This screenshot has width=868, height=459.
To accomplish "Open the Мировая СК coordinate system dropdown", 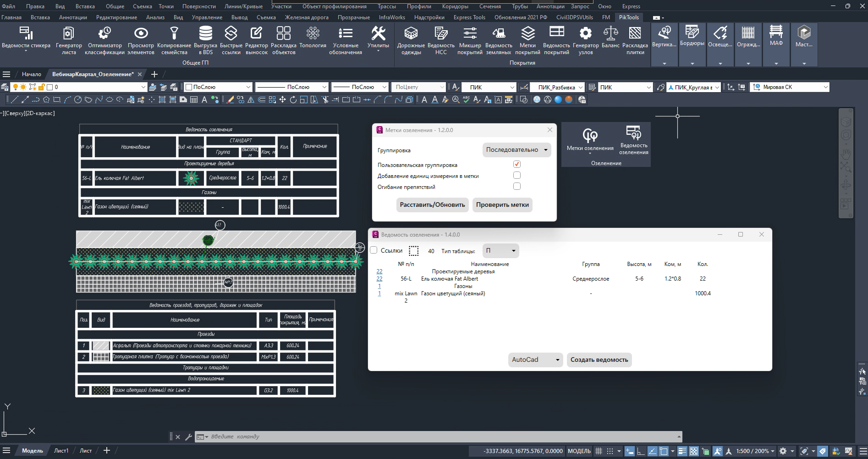I will pos(791,87).
